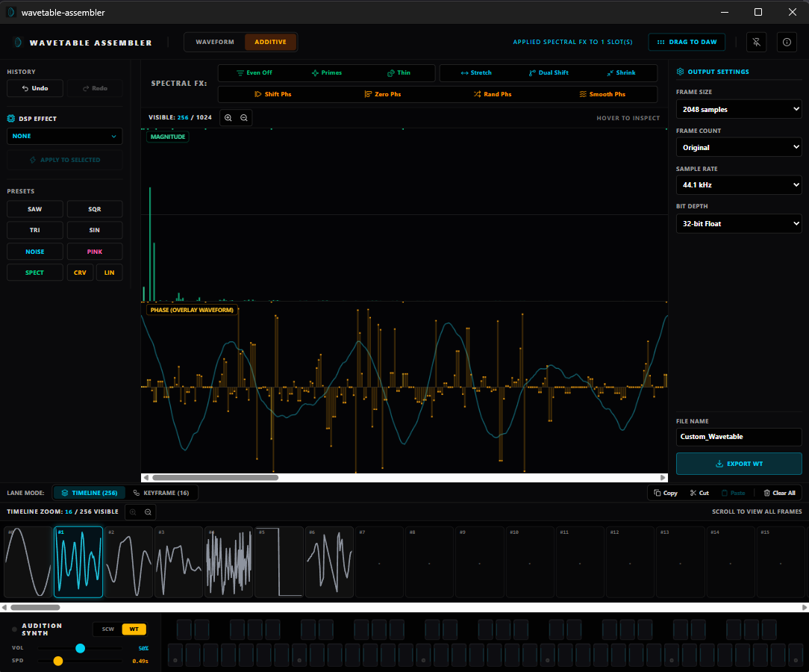Apply the Thin spectral effect
Image resolution: width=809 pixels, height=672 pixels.
click(x=399, y=72)
